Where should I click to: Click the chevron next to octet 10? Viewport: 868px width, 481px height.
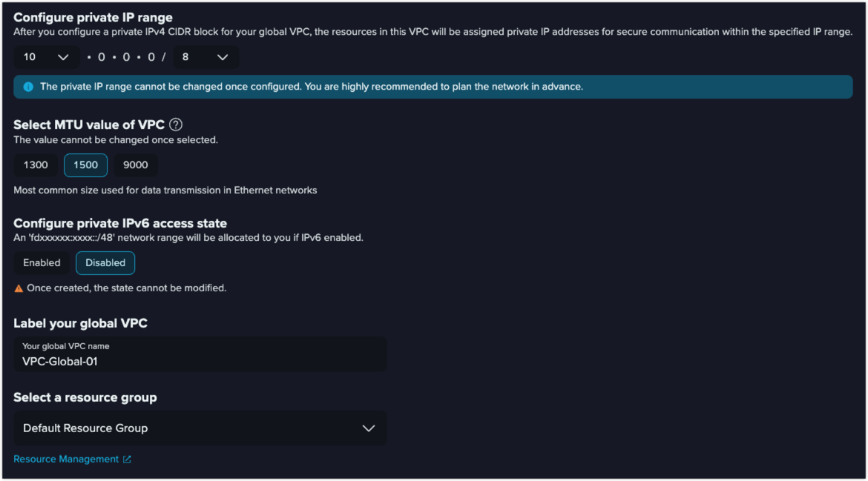click(x=63, y=58)
